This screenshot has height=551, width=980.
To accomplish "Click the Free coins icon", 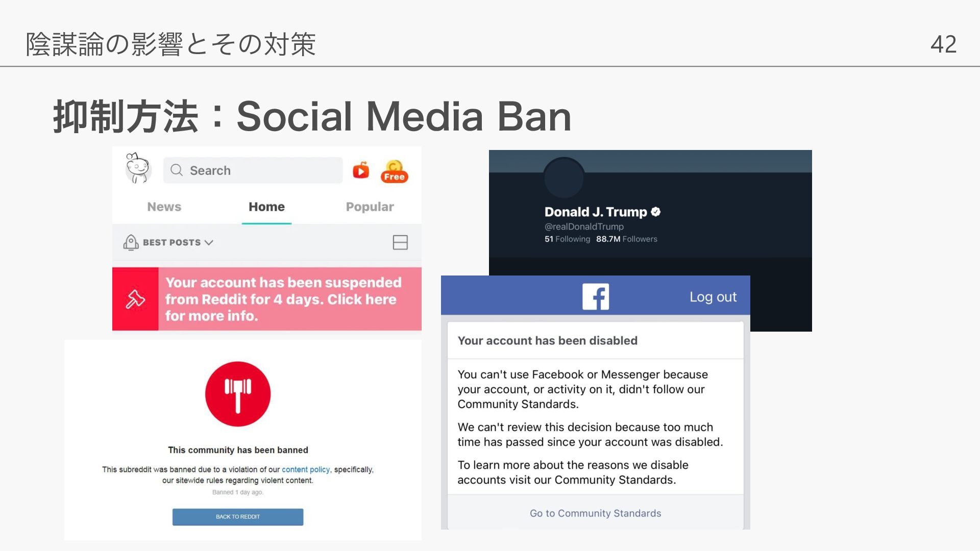I will click(394, 171).
